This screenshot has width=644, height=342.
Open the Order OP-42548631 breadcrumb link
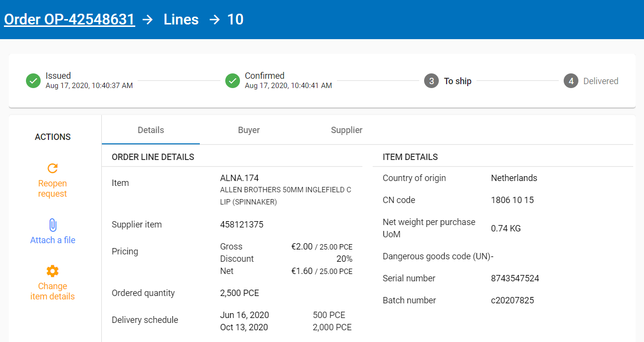pyautogui.click(x=70, y=19)
